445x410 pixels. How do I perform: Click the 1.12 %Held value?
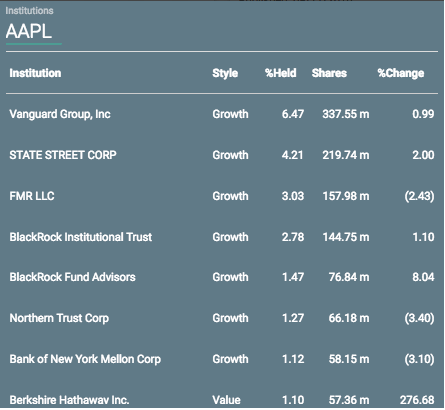click(x=293, y=359)
